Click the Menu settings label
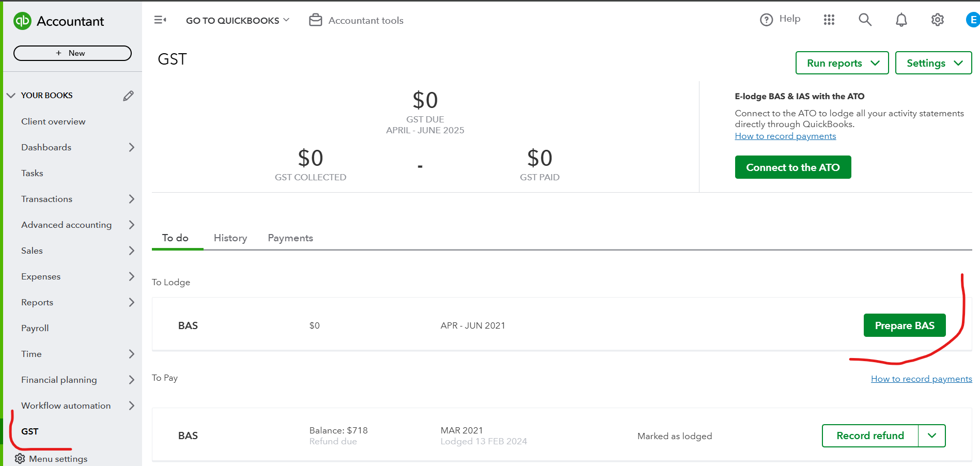Image resolution: width=980 pixels, height=466 pixels. (58, 459)
